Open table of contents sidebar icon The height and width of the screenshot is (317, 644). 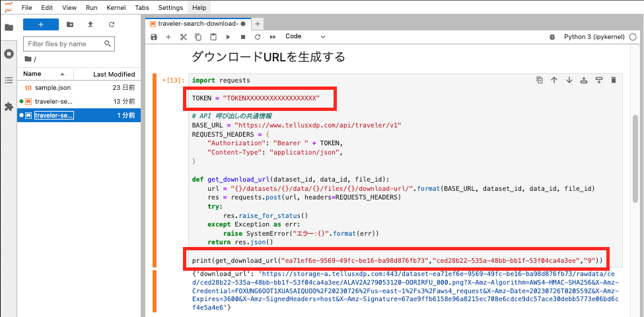(x=9, y=80)
